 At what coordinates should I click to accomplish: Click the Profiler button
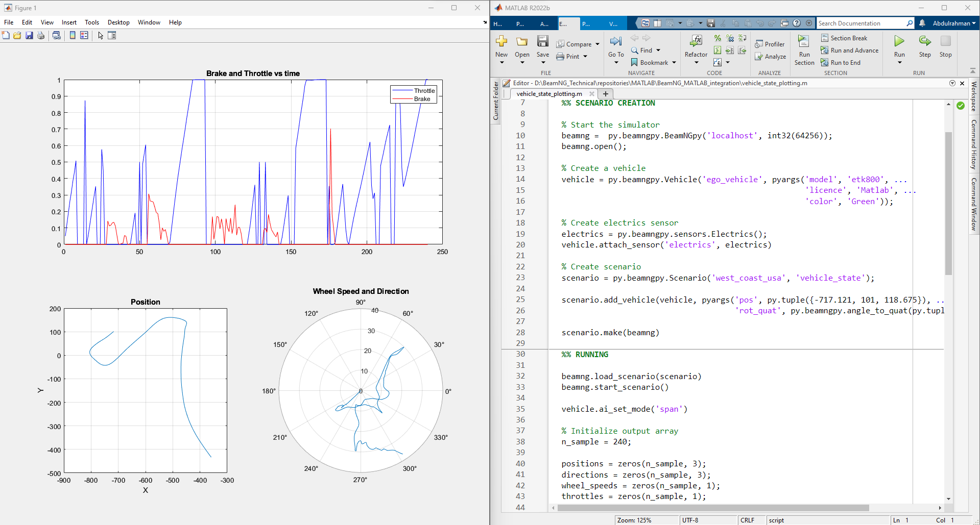click(x=770, y=44)
